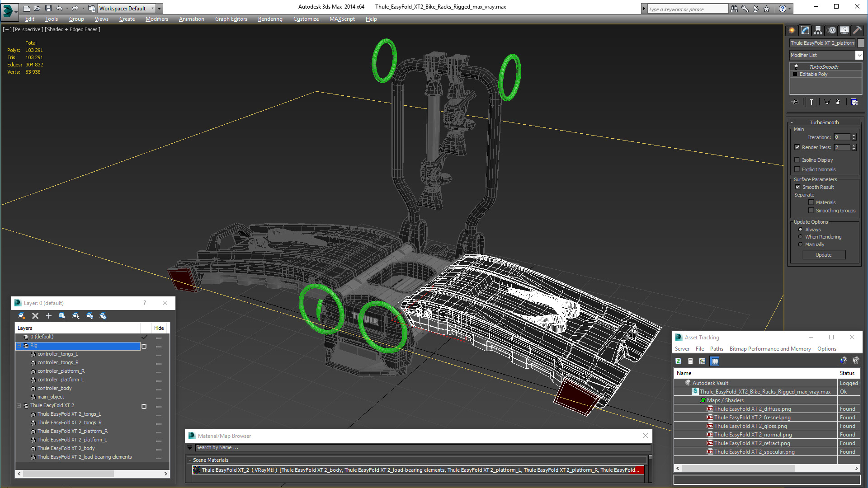The image size is (868, 488).
Task: Toggle Smooth Result checkbox
Action: pyautogui.click(x=797, y=187)
